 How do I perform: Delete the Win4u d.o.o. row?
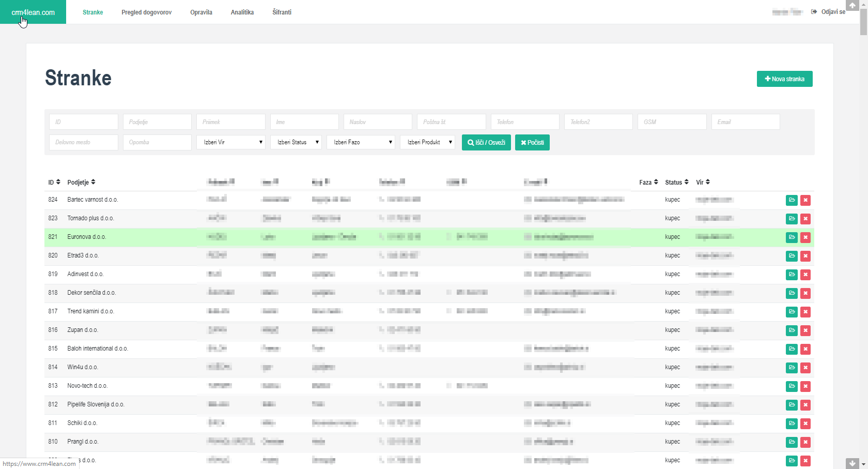pyautogui.click(x=805, y=368)
